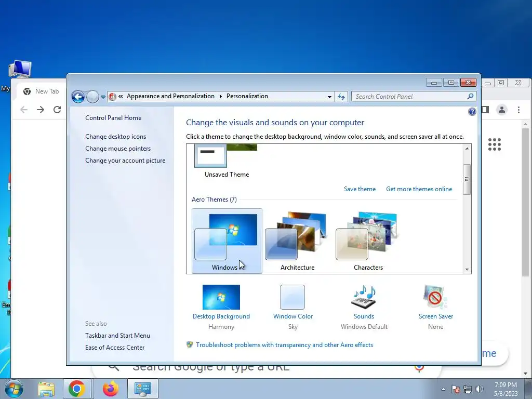Click Chrome's Forward arrow

41,110
